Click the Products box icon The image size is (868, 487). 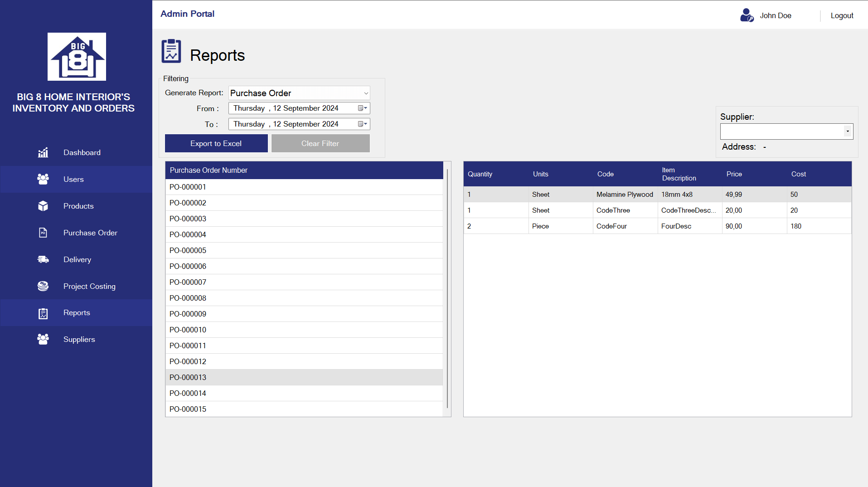(x=43, y=206)
